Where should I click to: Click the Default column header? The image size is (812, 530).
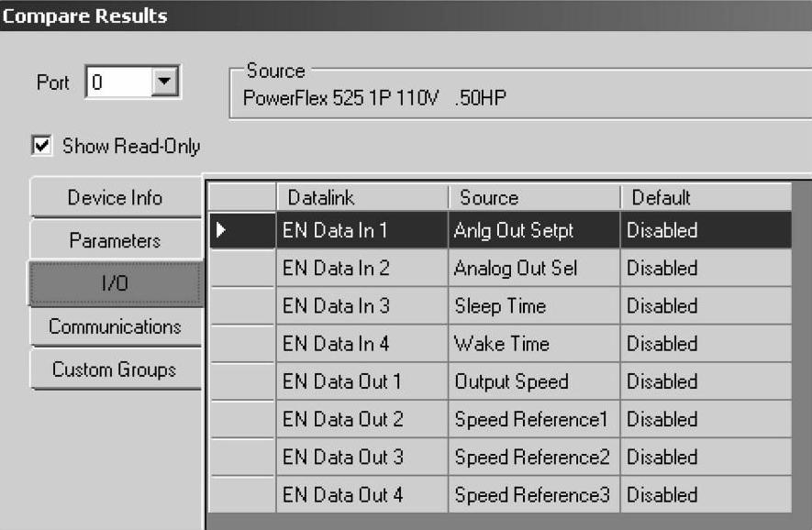click(706, 197)
